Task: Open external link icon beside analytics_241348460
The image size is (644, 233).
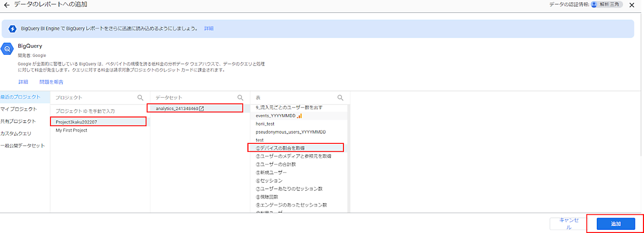Action: tap(201, 108)
